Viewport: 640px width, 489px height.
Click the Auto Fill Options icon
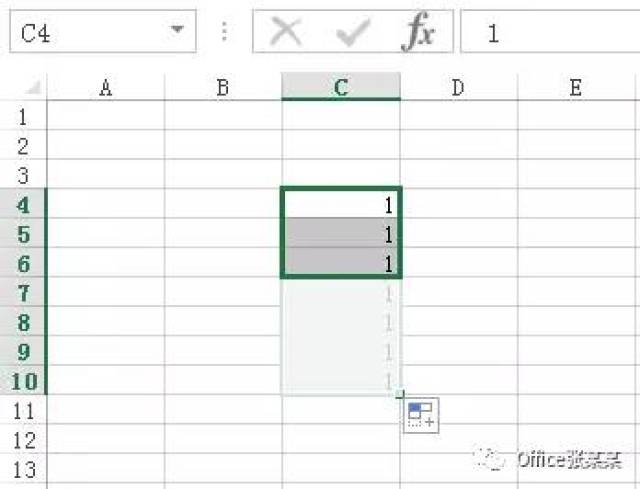tap(421, 415)
